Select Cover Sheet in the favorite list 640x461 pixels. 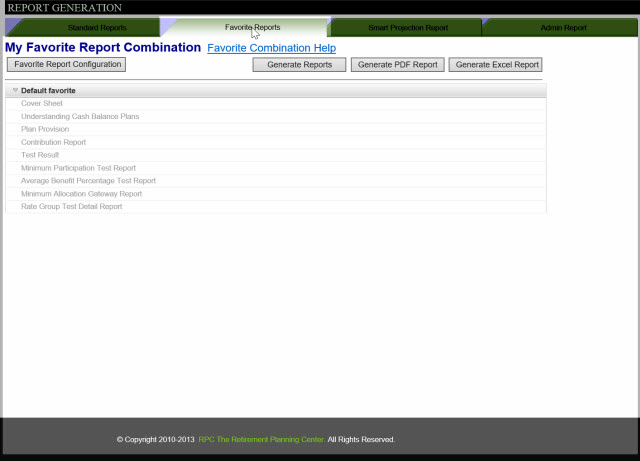42,104
